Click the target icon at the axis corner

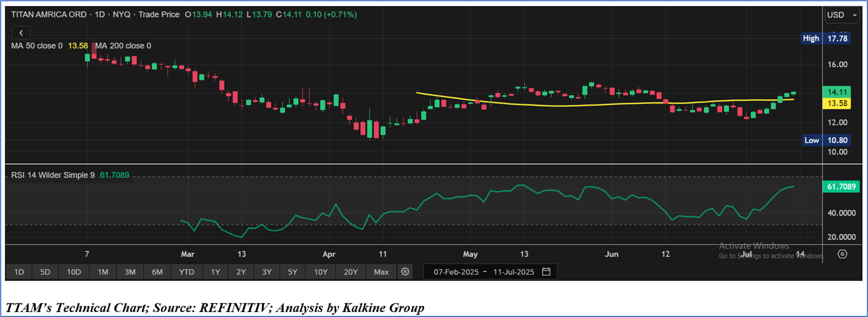click(842, 254)
